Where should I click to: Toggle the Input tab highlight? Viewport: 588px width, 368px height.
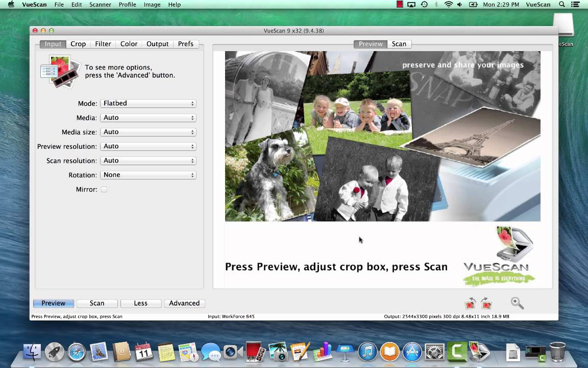53,44
